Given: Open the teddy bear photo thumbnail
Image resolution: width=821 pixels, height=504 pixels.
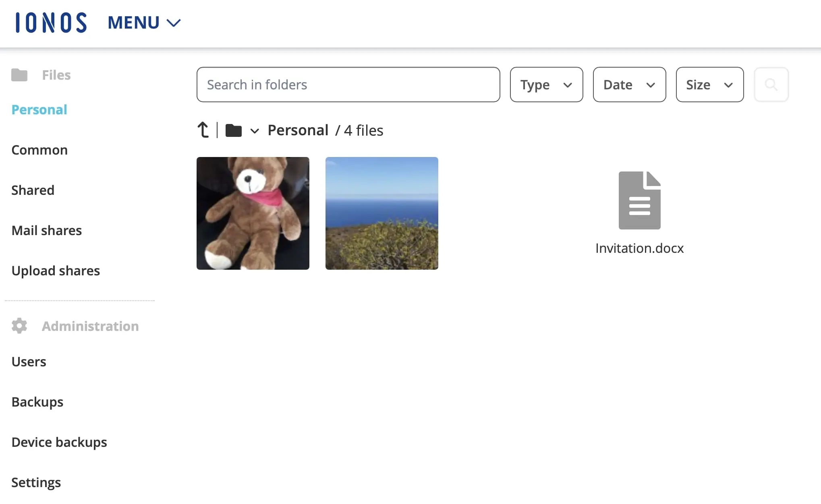Looking at the screenshot, I should point(253,213).
